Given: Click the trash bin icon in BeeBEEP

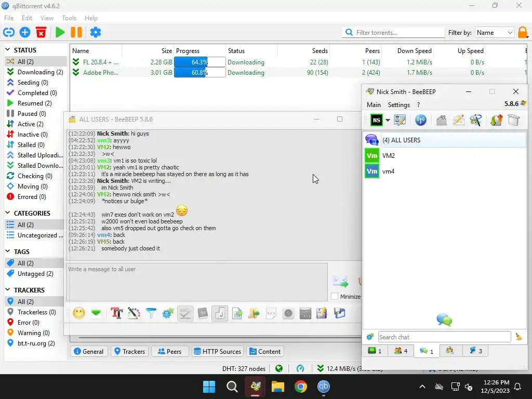Looking at the screenshot, I should pos(514,120).
